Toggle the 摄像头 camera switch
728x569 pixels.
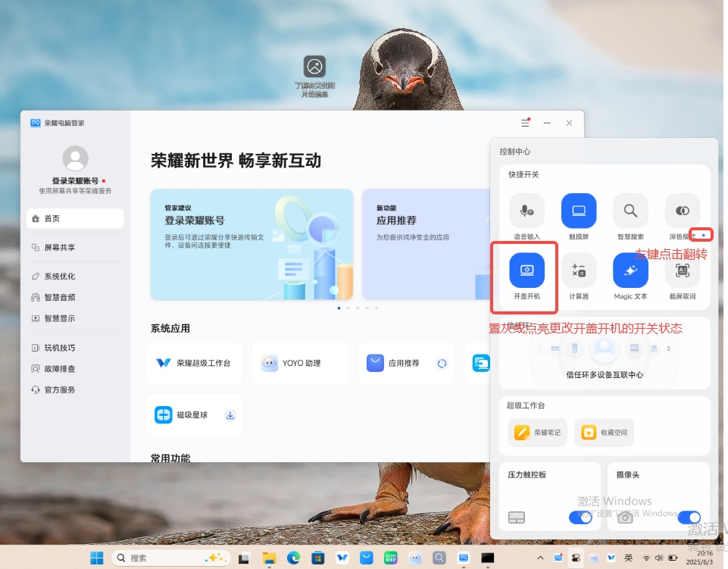[x=689, y=517]
